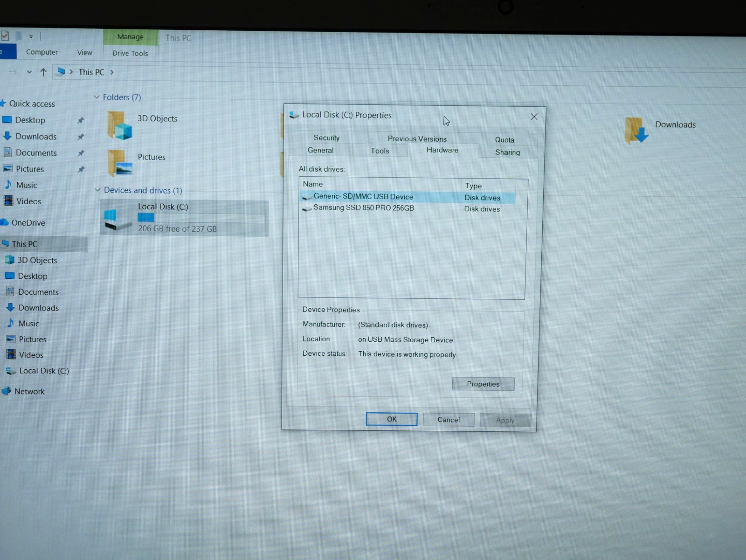
Task: Open the 3D Objects folder icon
Action: click(119, 125)
